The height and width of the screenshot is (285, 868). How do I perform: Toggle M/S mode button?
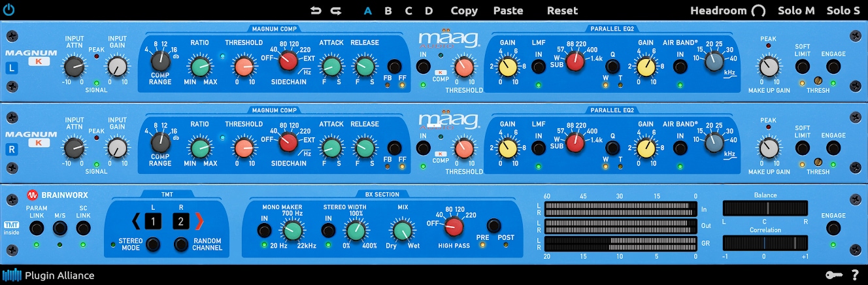[60, 228]
